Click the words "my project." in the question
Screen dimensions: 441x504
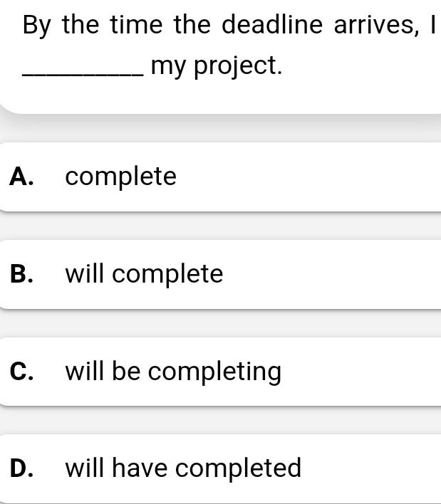point(217,66)
